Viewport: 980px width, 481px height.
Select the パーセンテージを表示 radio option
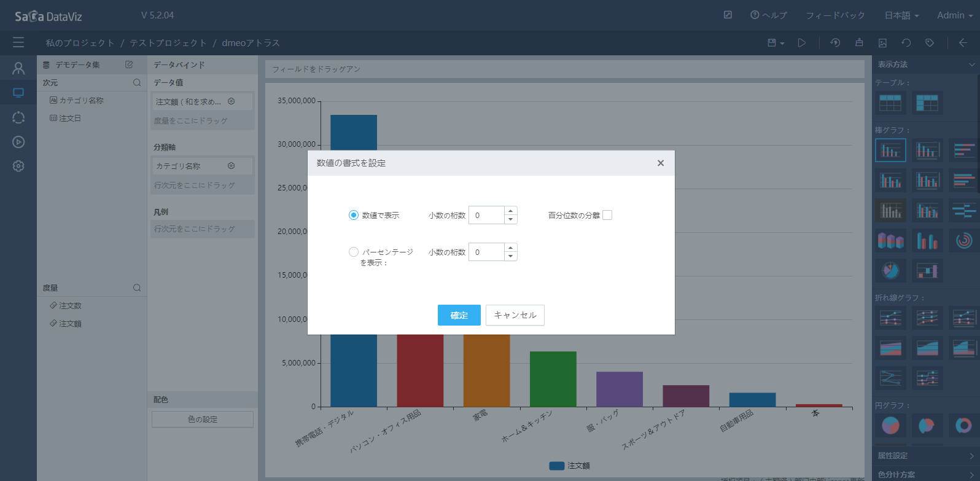(354, 252)
